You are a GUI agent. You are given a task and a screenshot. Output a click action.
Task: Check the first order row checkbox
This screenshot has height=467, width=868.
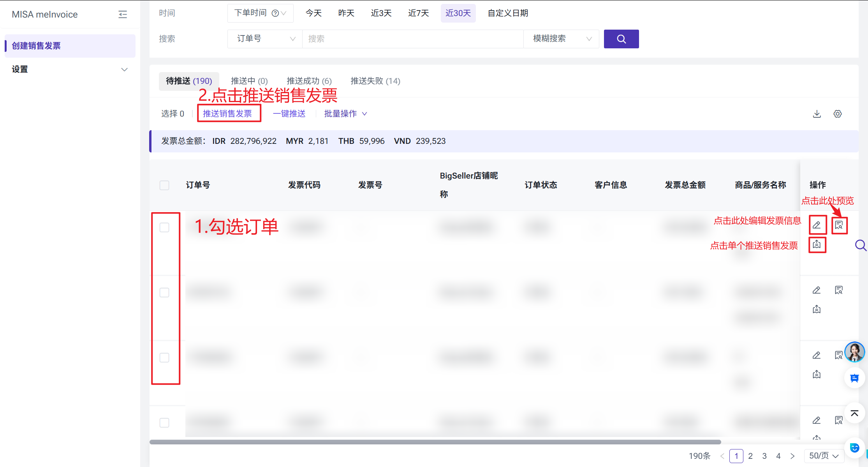(x=164, y=228)
